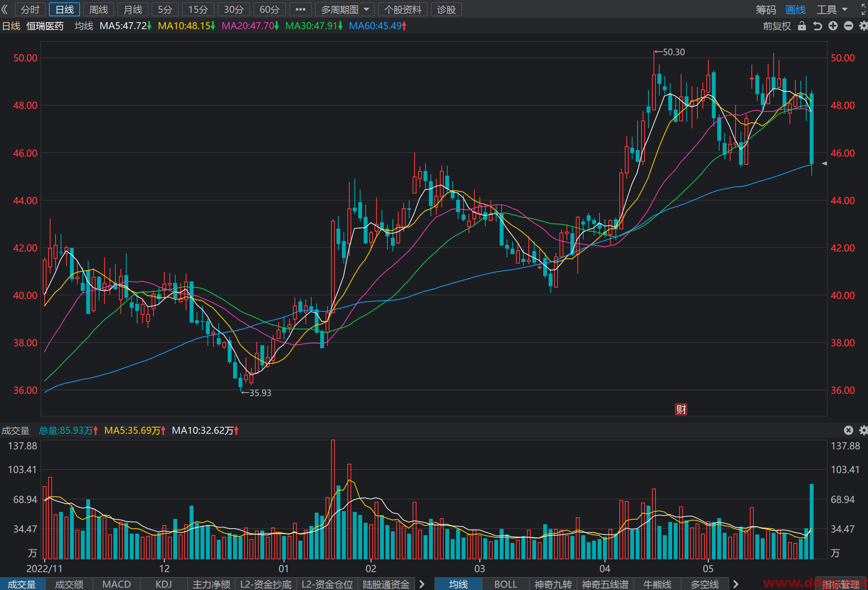Close the 成交量 volume panel
The height and width of the screenshot is (590, 868).
tap(849, 430)
